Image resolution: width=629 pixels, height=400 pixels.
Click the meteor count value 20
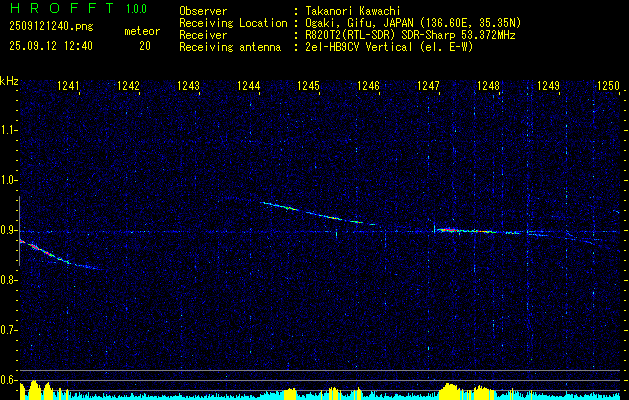pyautogui.click(x=145, y=46)
